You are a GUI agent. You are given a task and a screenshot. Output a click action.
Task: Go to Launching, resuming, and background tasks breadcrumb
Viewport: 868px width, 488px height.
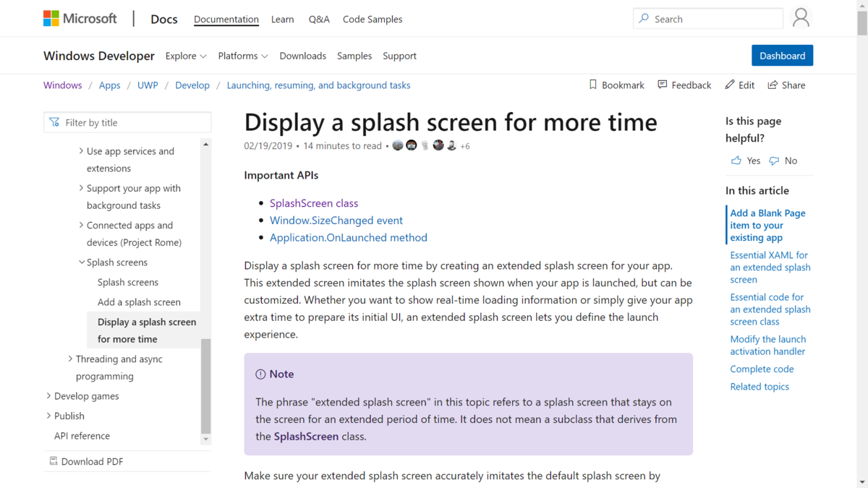319,85
